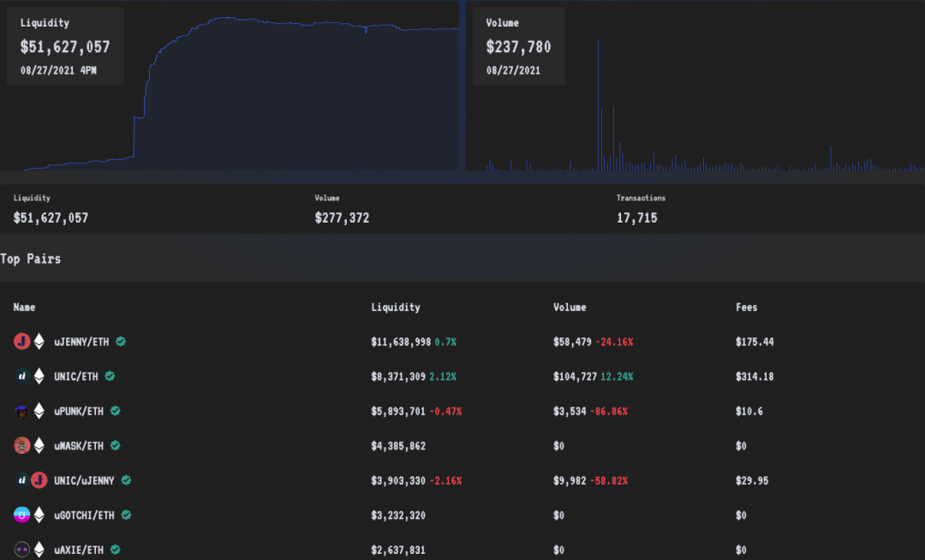Click the Name column header
The image size is (925, 560).
coord(24,307)
